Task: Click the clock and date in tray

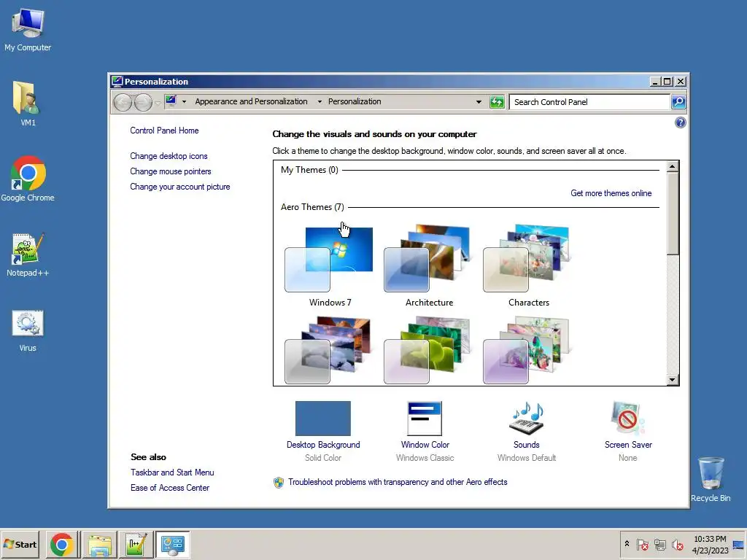Action: pyautogui.click(x=710, y=545)
